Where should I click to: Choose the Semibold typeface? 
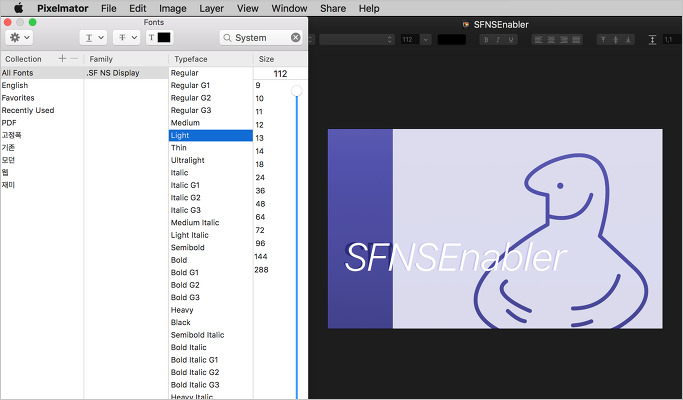[211, 247]
